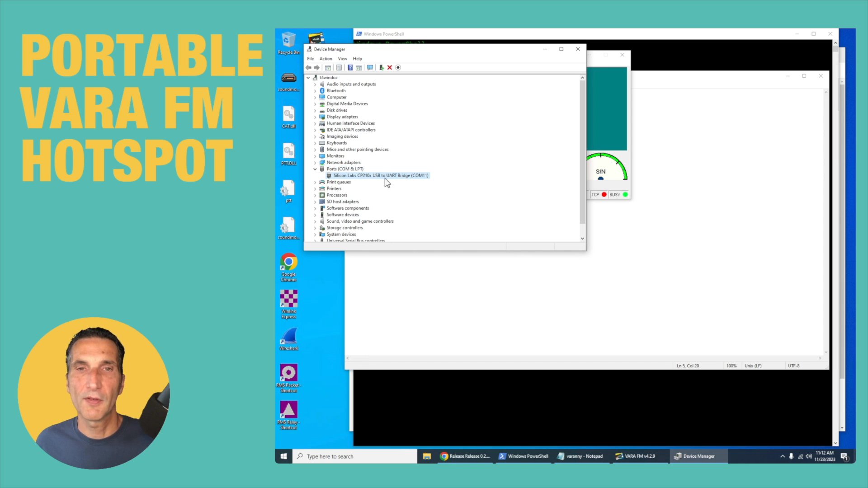868x488 pixels.
Task: Click the Update device driver toolbar icon
Action: 381,68
